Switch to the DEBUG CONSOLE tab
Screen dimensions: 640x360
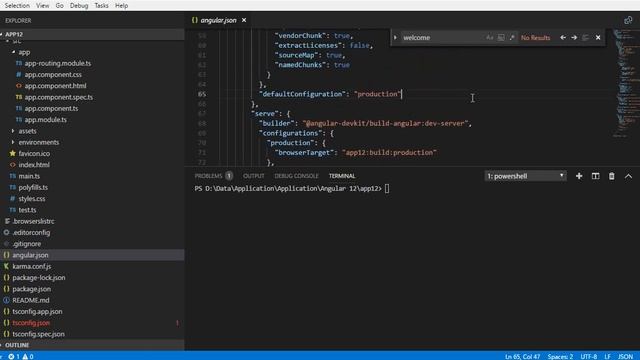click(296, 176)
